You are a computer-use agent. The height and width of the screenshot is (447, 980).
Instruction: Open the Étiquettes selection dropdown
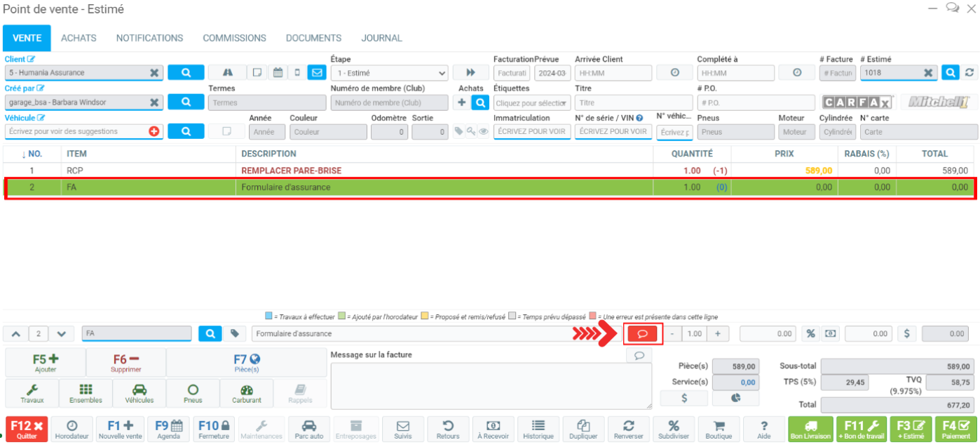pyautogui.click(x=531, y=102)
